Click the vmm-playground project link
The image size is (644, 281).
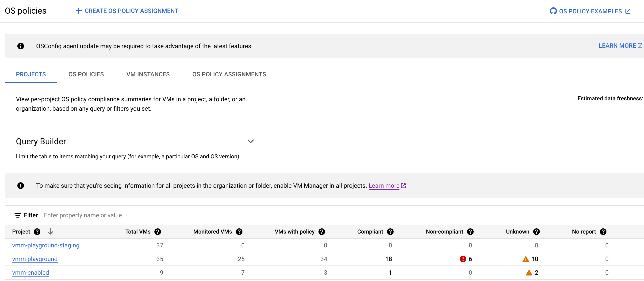point(35,258)
